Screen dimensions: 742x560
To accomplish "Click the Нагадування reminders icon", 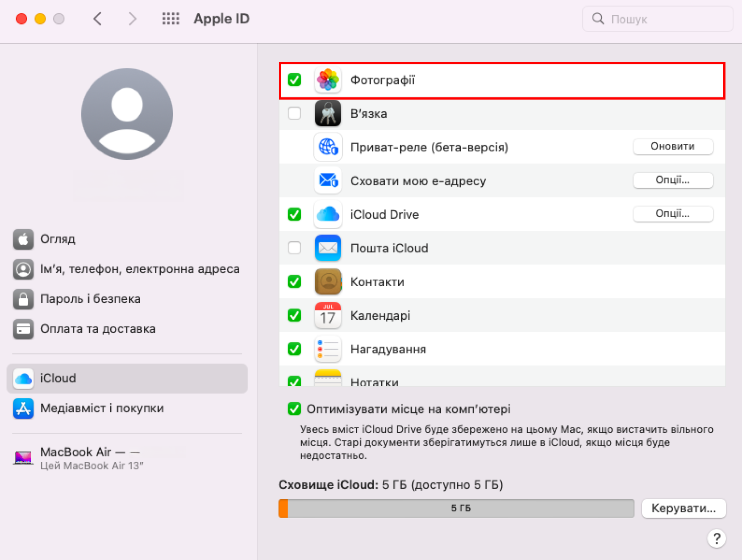I will (x=328, y=349).
